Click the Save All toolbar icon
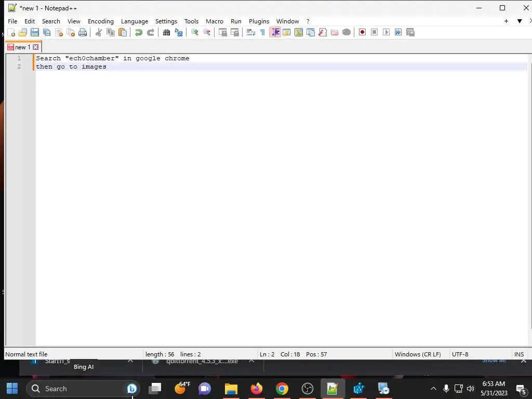Screen dimensions: 532x399 coord(47,32)
